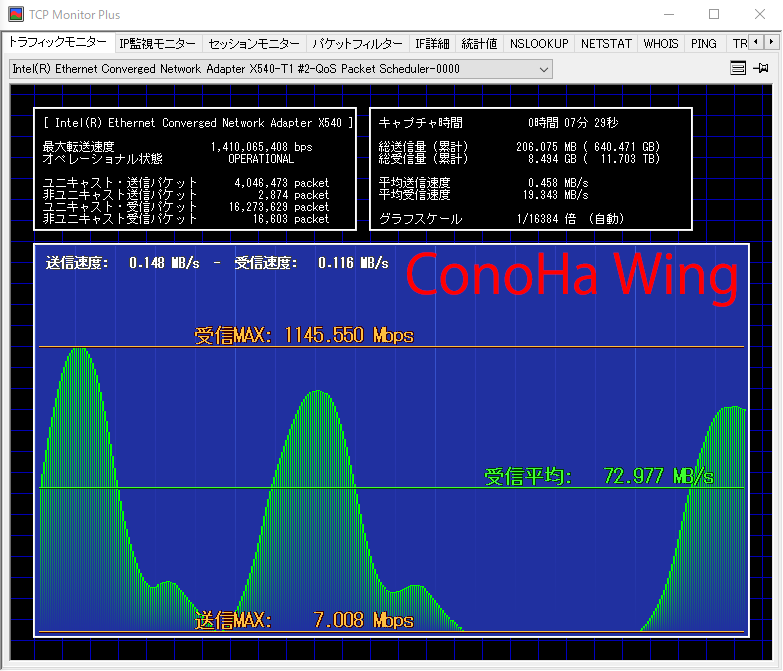Select the WHOIS tab
Viewport: 783px width, 671px height.
(x=661, y=44)
